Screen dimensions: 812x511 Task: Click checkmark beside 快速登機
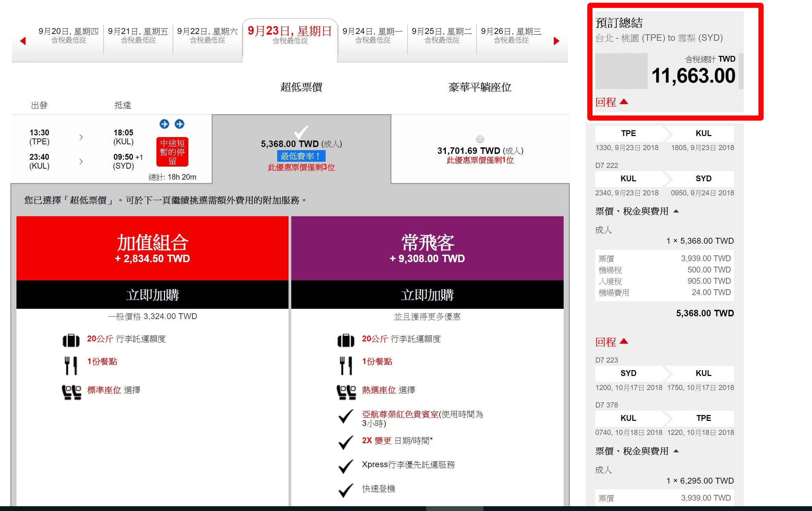click(x=346, y=490)
